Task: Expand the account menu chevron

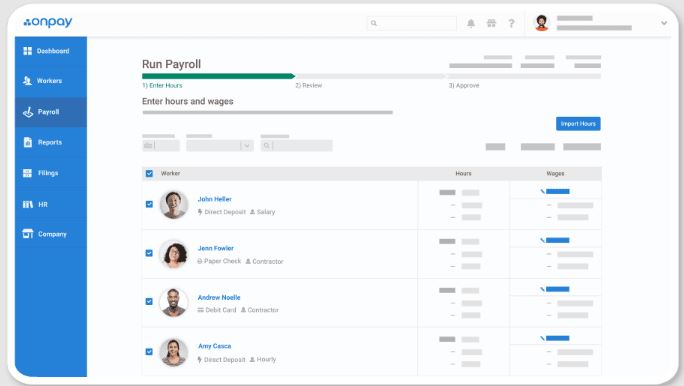Action: (664, 23)
